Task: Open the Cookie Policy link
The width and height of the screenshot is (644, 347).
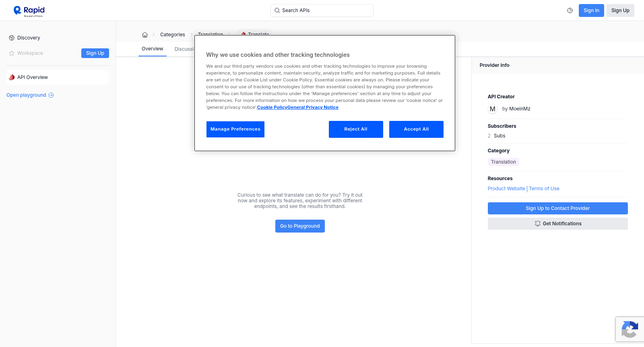Action: 272,107
